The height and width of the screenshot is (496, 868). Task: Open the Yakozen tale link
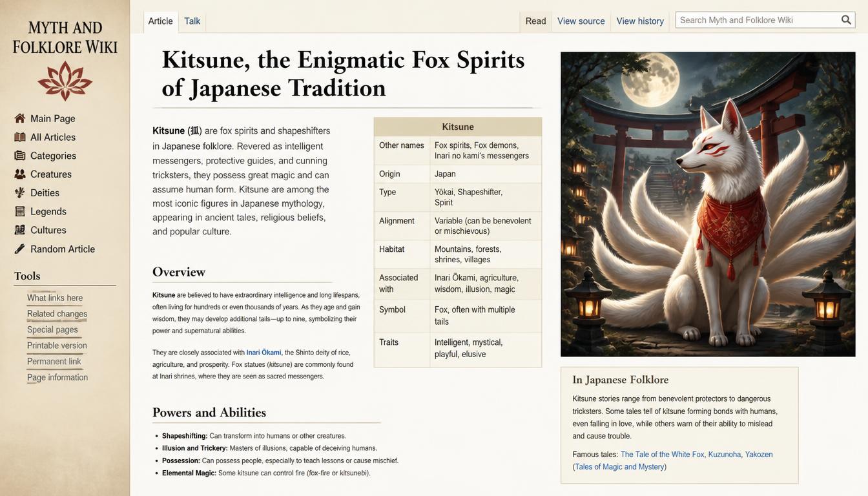[759, 455]
